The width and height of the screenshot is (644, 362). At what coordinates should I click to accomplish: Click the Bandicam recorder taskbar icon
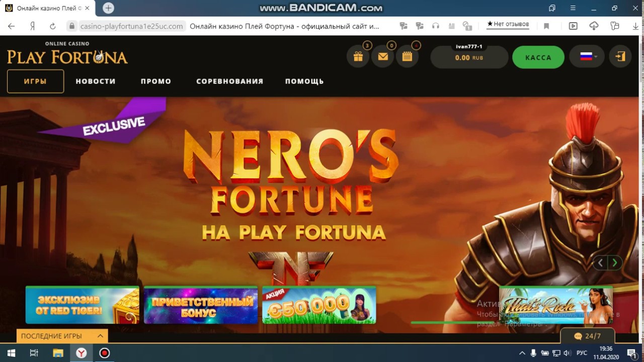(x=105, y=353)
